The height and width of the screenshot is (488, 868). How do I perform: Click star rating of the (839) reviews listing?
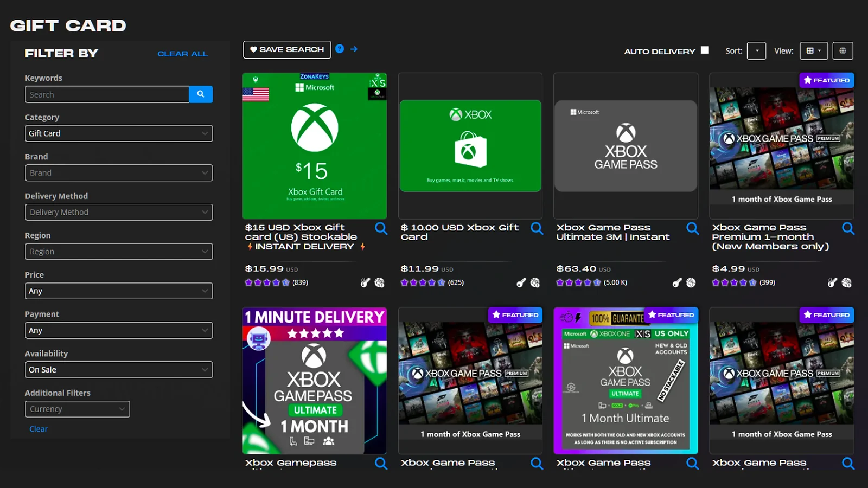(x=267, y=282)
